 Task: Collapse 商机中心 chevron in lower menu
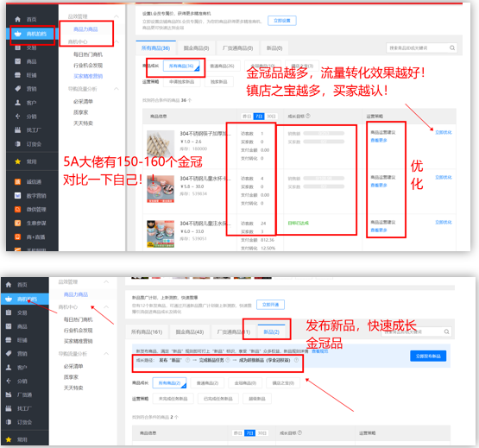point(106,306)
